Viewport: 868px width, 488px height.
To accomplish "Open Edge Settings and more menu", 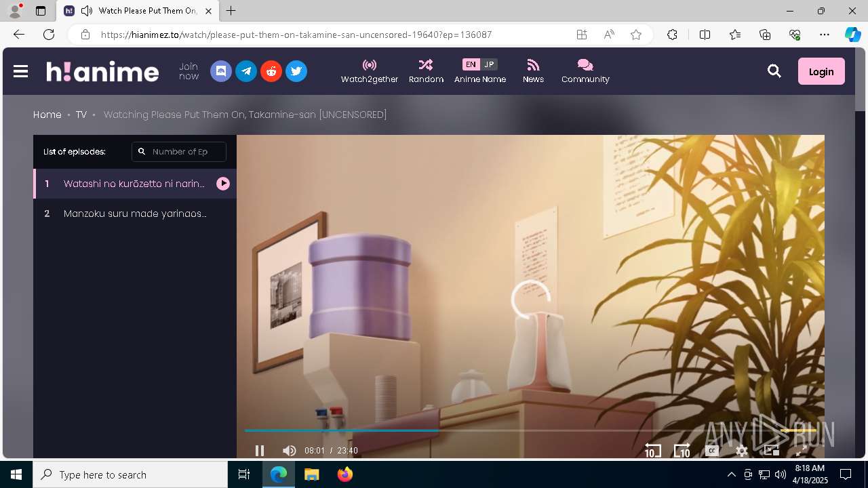I will tap(825, 35).
